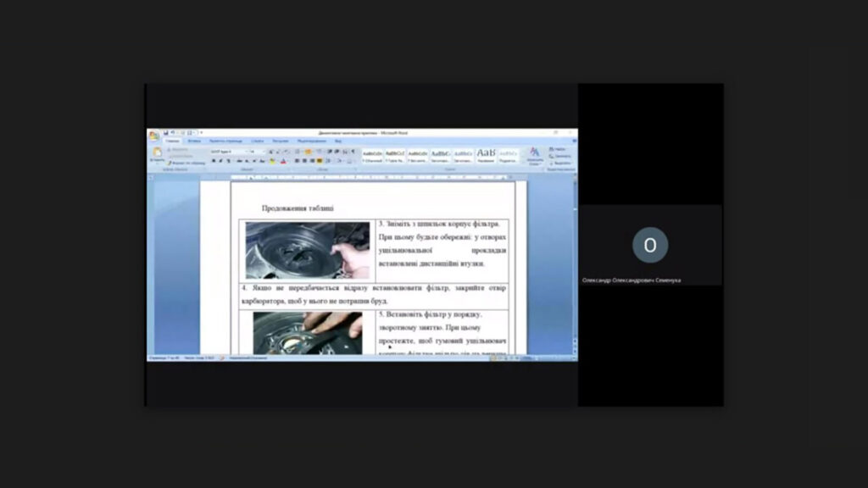Open the Change Case dropdown
Viewport: 868px width, 488px height.
[x=263, y=161]
